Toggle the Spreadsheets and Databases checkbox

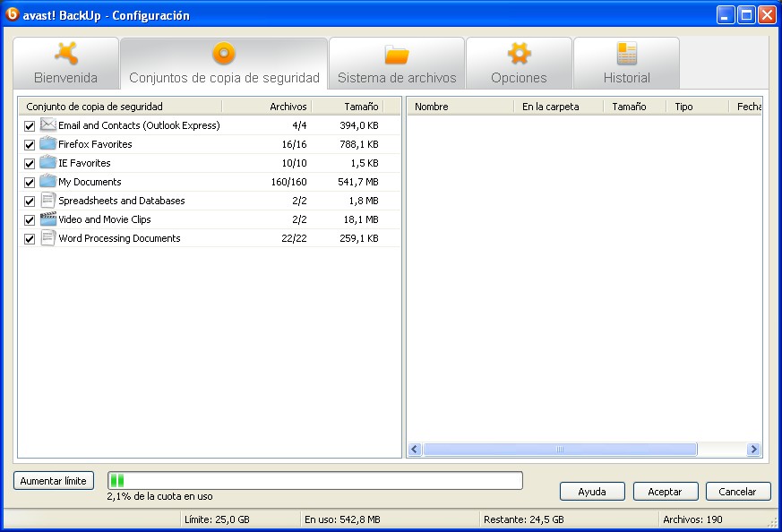[x=30, y=201]
